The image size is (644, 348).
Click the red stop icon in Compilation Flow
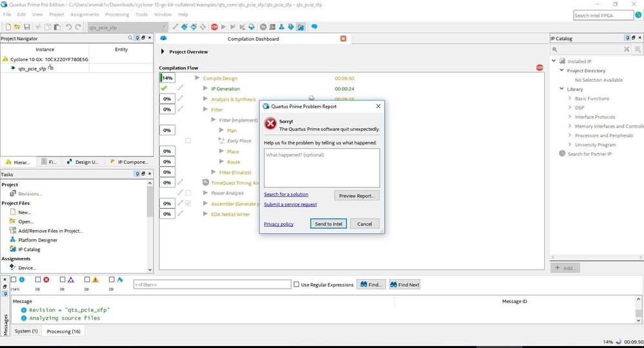tap(540, 68)
